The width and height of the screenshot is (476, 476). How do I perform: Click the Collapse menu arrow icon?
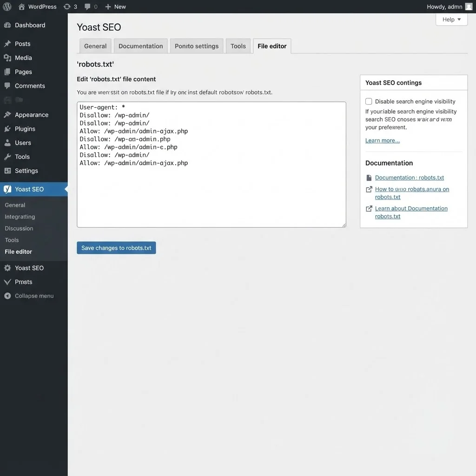pos(7,296)
